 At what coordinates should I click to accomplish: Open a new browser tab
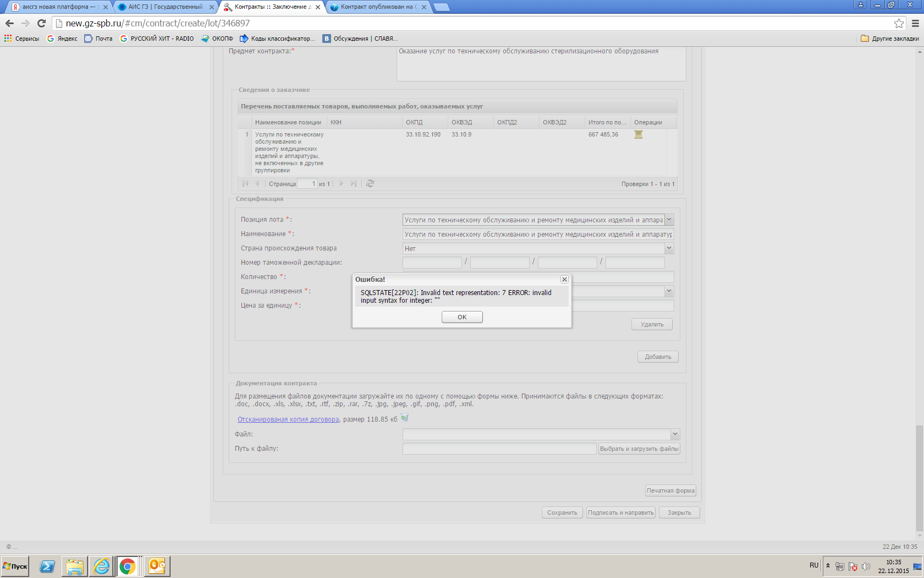pos(441,7)
